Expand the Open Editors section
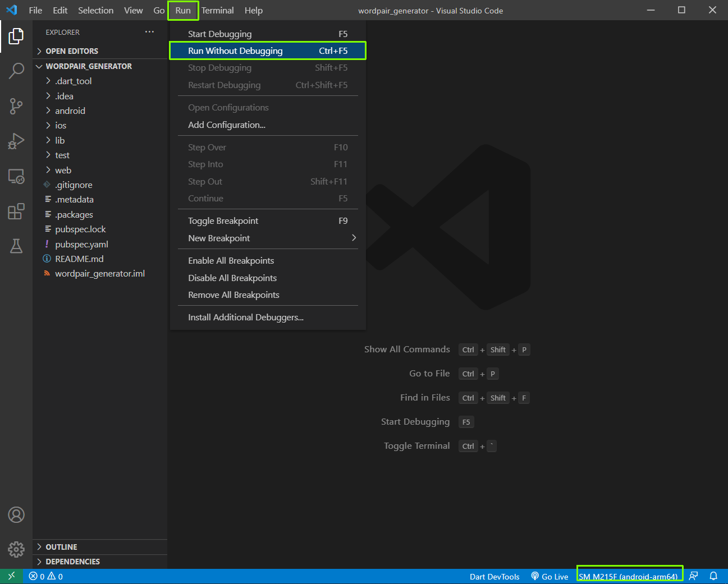This screenshot has width=728, height=584. pos(100,51)
